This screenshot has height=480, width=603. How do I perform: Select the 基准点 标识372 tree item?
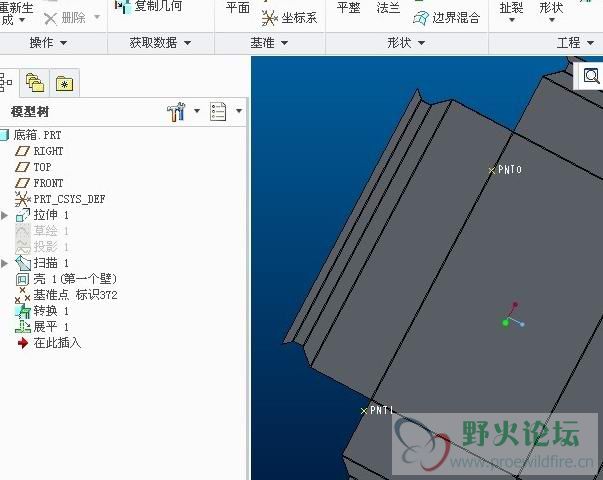coord(75,295)
